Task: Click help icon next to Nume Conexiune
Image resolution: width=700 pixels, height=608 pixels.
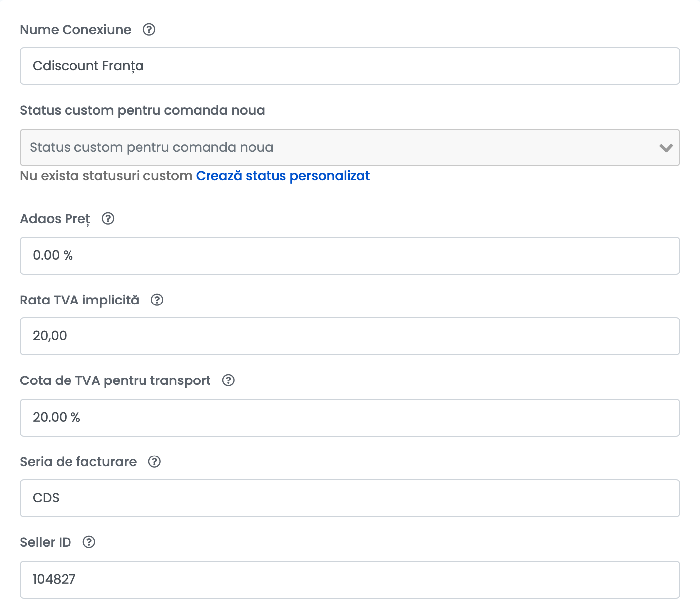Action: (149, 30)
